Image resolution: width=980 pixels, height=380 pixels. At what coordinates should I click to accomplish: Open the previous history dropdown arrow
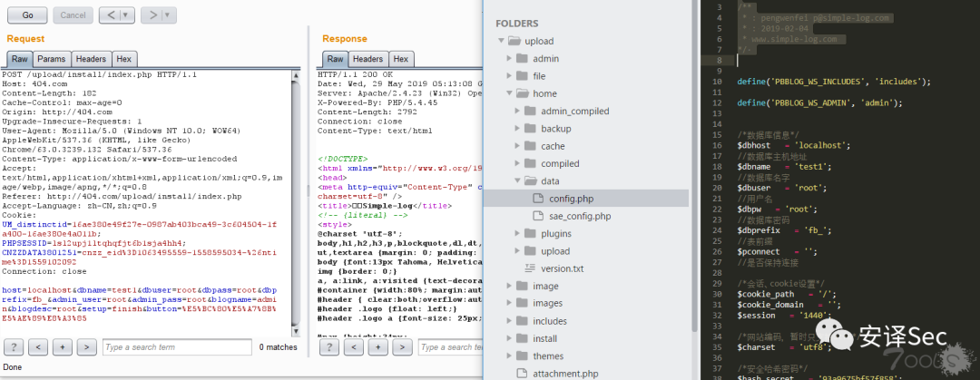click(126, 15)
